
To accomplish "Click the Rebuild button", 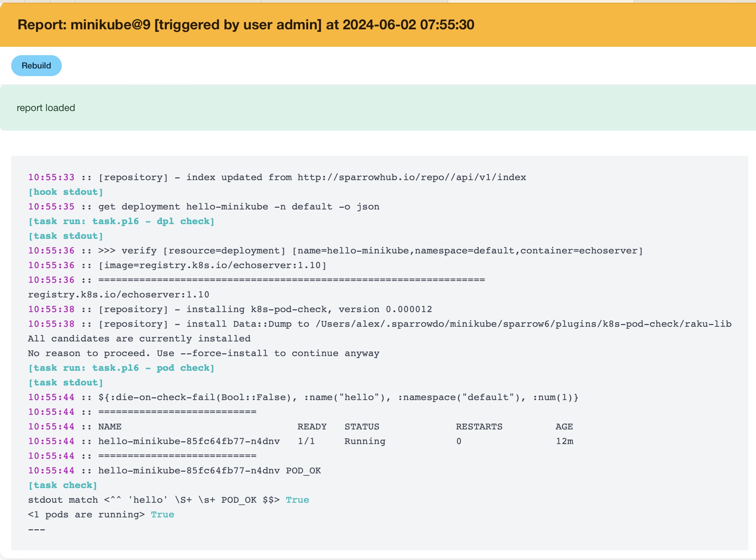I will pyautogui.click(x=36, y=66).
